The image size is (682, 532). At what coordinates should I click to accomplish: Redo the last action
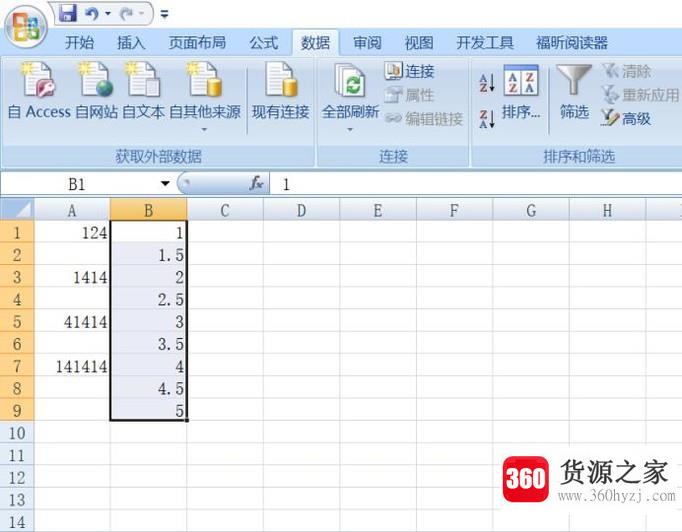coord(127,14)
